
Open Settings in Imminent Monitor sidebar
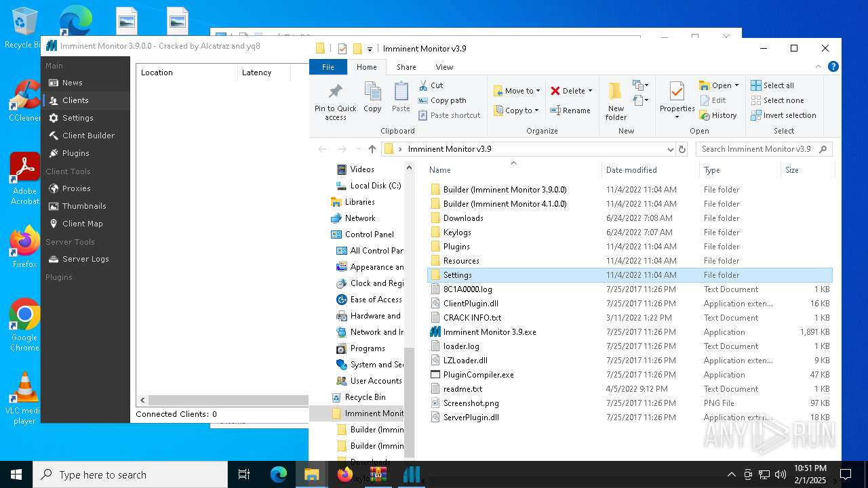coord(77,118)
